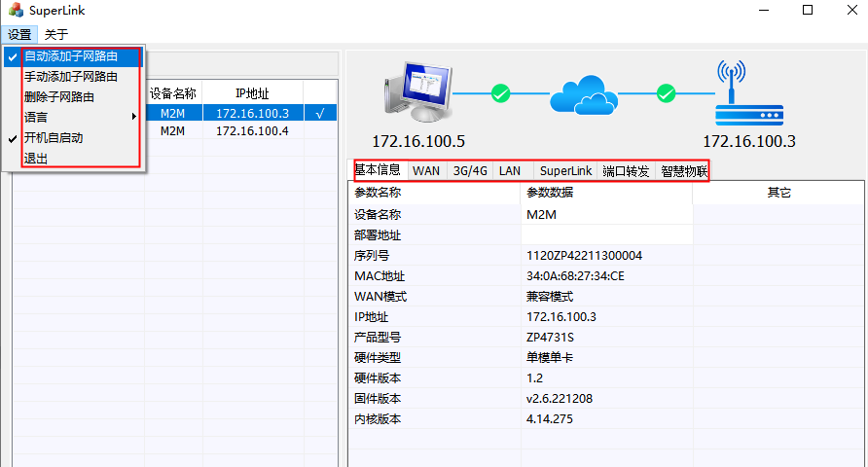Image resolution: width=868 pixels, height=467 pixels.
Task: Toggle 开机自启动 option
Action: click(73, 138)
